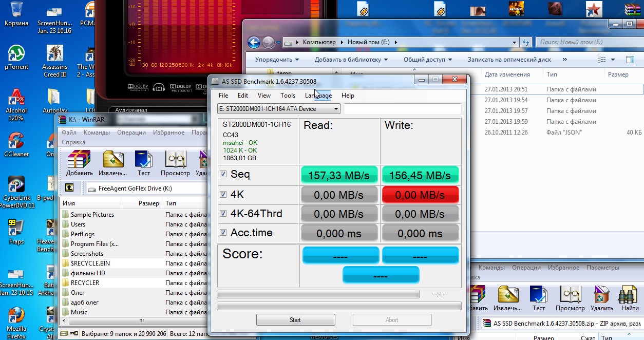This screenshot has width=644, height=340.
Task: Toggle the 4K-64Thrd test checkbox
Action: (223, 213)
